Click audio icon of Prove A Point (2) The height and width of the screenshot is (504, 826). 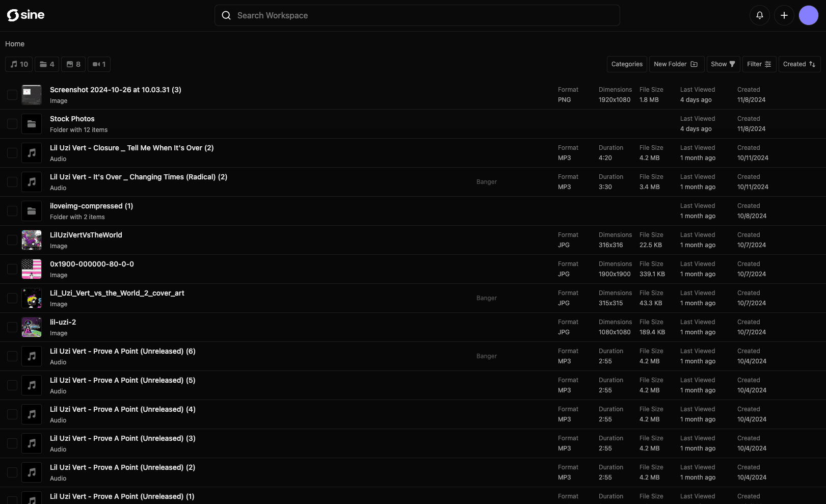pos(32,472)
